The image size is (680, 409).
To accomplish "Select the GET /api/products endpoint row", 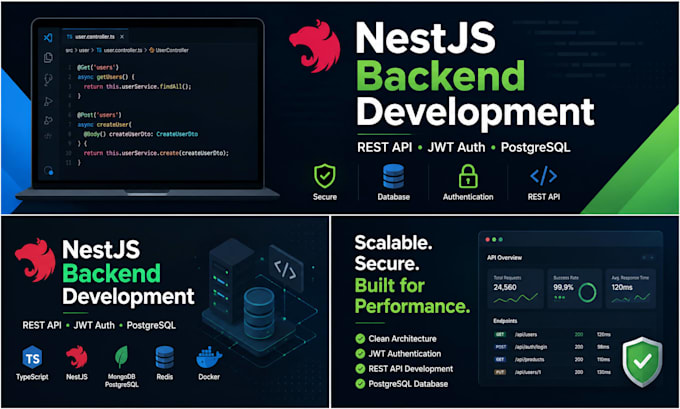I will [552, 360].
